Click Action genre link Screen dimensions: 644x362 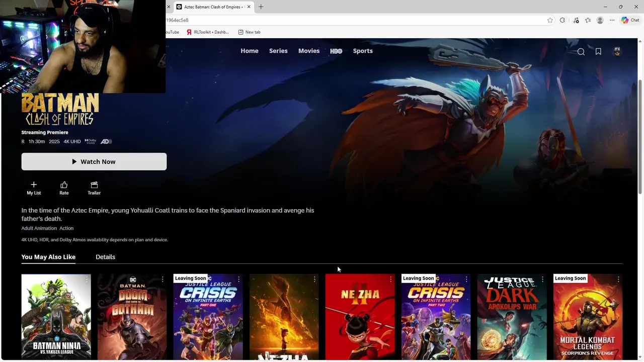pyautogui.click(x=66, y=228)
